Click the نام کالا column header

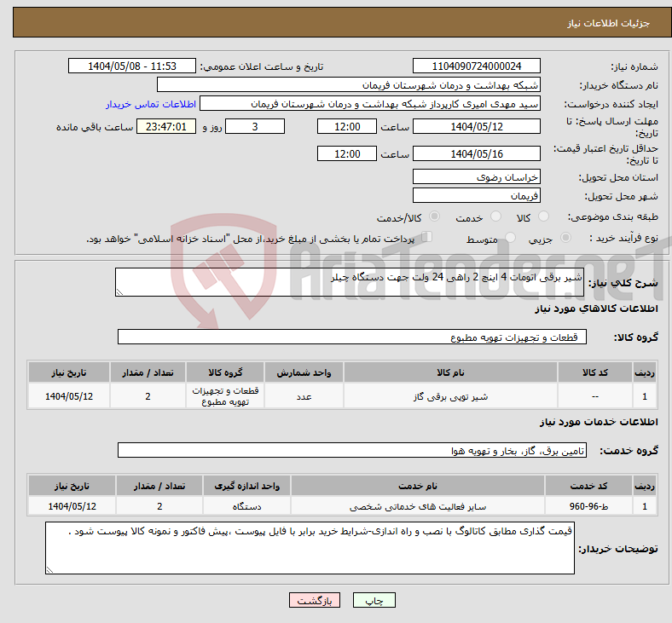(450, 372)
